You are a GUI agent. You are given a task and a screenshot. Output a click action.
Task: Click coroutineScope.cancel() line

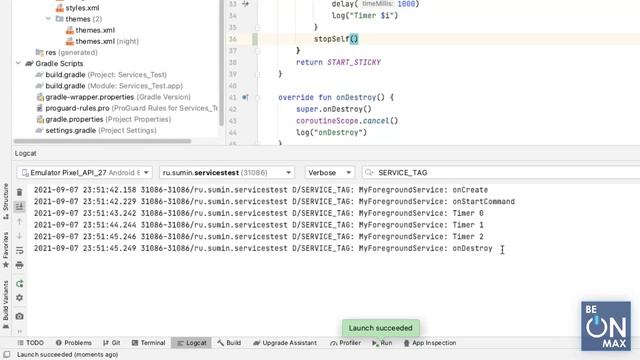(x=347, y=121)
